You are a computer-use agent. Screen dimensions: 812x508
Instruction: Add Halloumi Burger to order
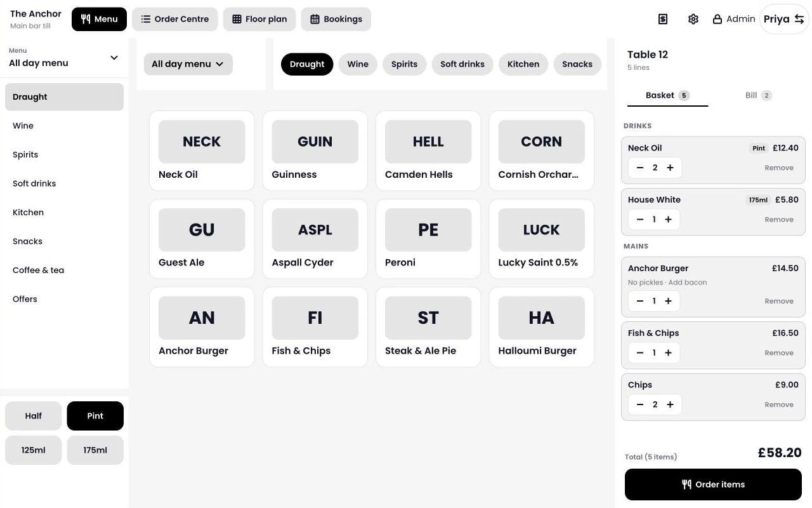542,327
